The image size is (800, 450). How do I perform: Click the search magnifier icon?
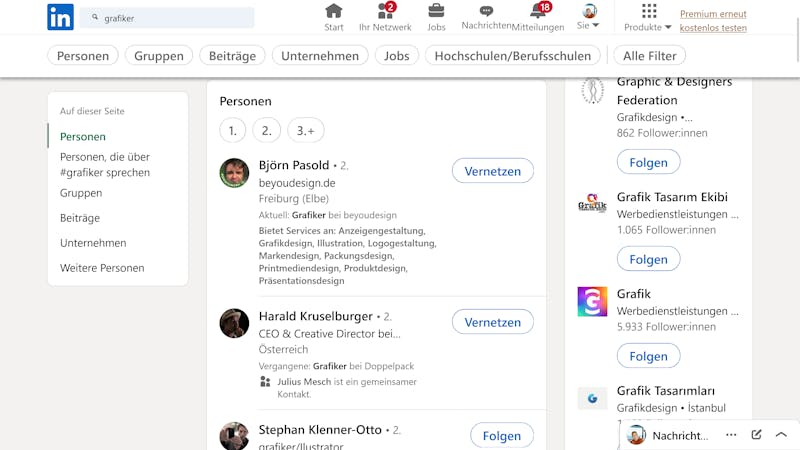pyautogui.click(x=95, y=17)
